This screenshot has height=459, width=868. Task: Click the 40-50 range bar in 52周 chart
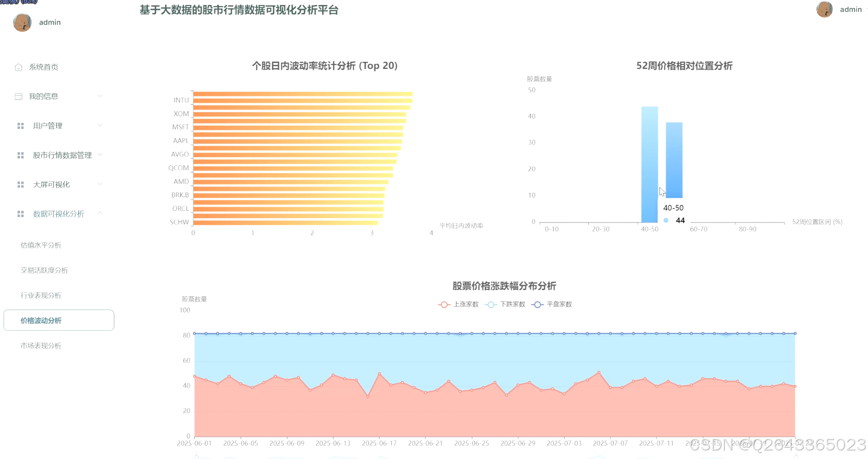tap(650, 164)
